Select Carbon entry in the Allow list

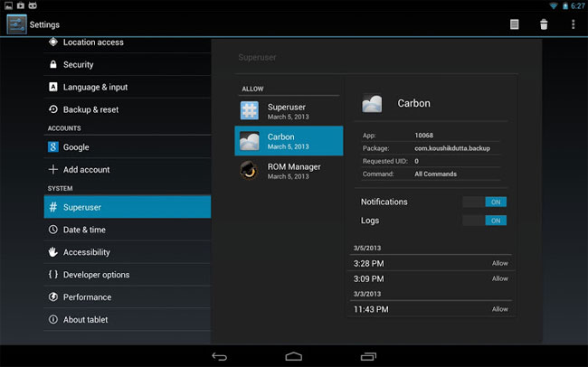tap(289, 141)
